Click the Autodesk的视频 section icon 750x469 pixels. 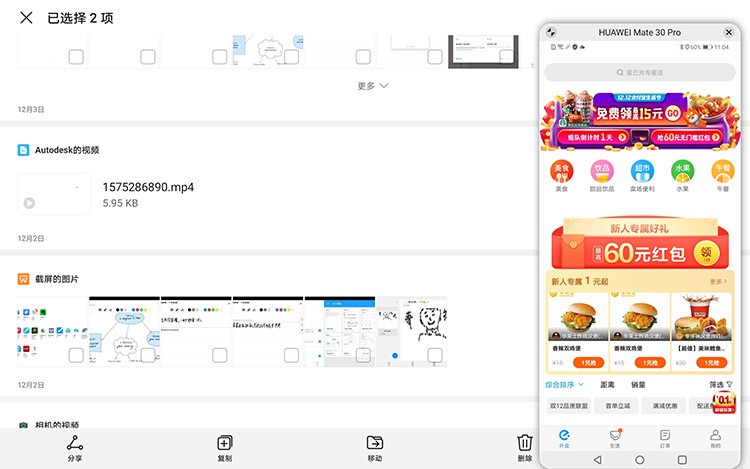(x=23, y=150)
